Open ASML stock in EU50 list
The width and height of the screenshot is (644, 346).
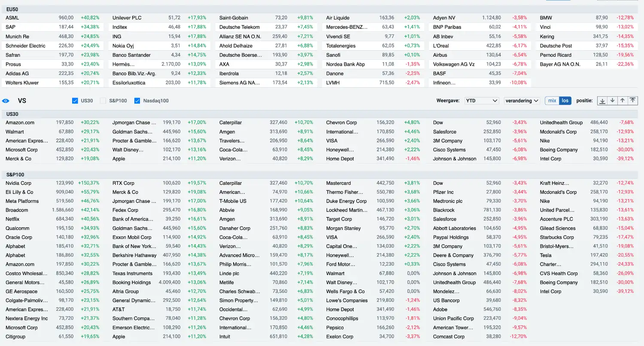pos(52,18)
